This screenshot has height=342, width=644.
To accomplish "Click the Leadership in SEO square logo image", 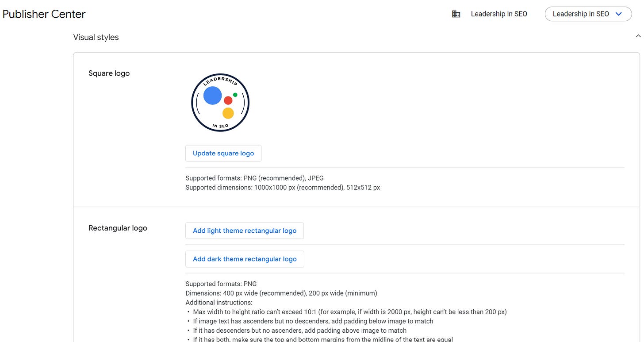I will pos(220,103).
